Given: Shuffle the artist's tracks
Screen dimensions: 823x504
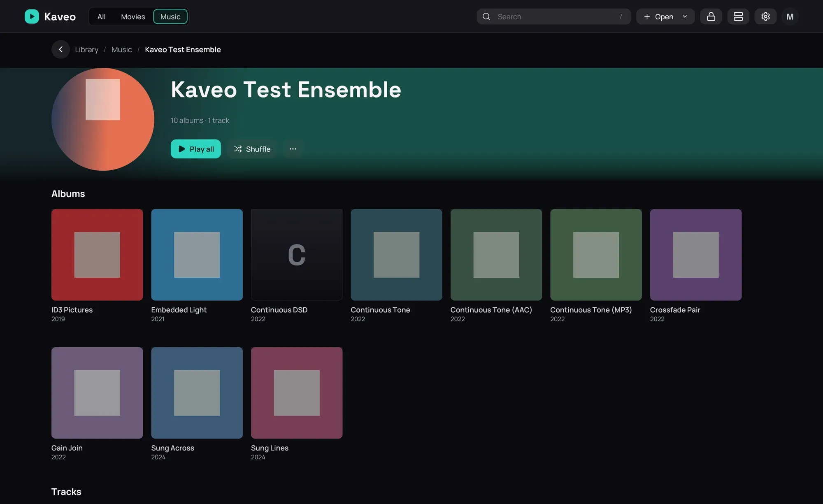Looking at the screenshot, I should tap(252, 149).
